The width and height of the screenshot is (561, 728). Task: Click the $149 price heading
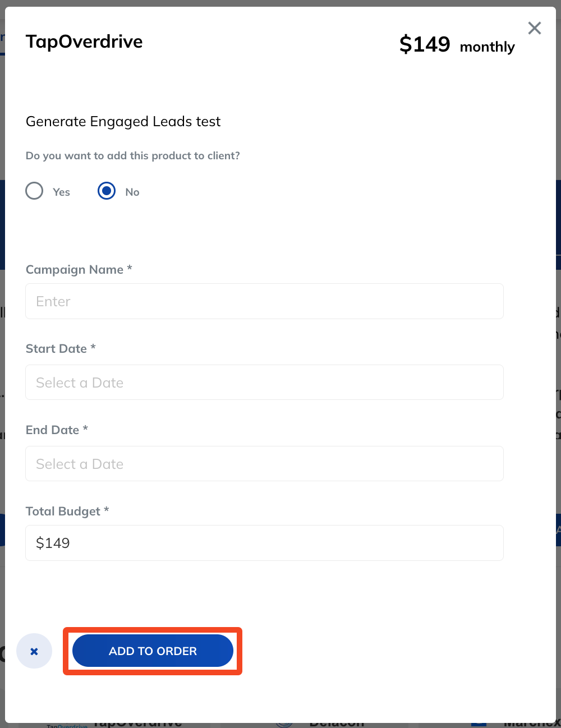tap(425, 44)
